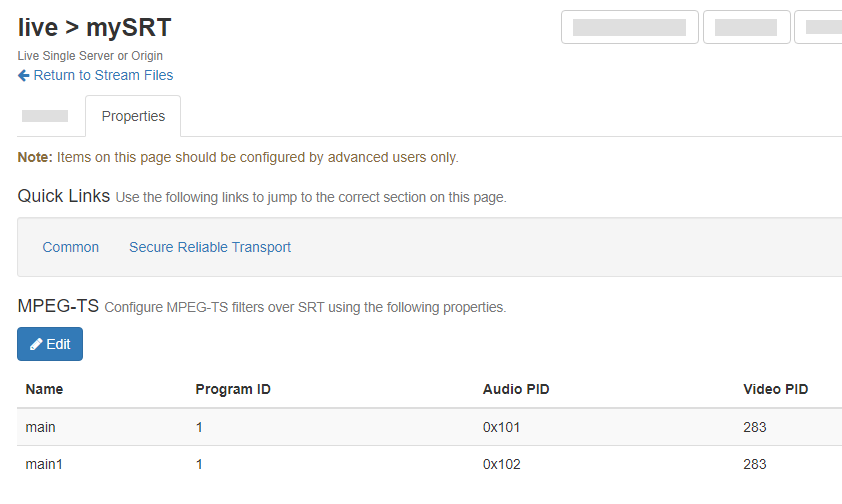Jump to the Common section via Quick Links
Screen dimensions: 842x504
pos(70,247)
